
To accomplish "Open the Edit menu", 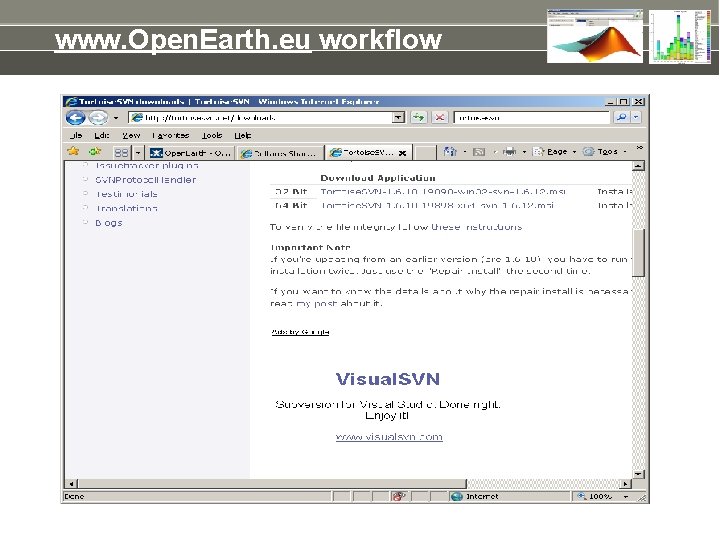I will [x=101, y=135].
